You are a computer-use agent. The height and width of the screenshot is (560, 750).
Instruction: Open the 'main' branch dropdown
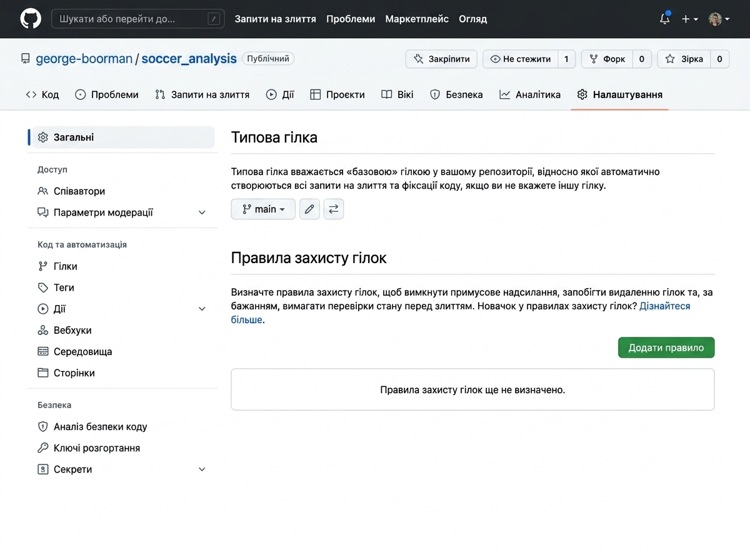263,209
